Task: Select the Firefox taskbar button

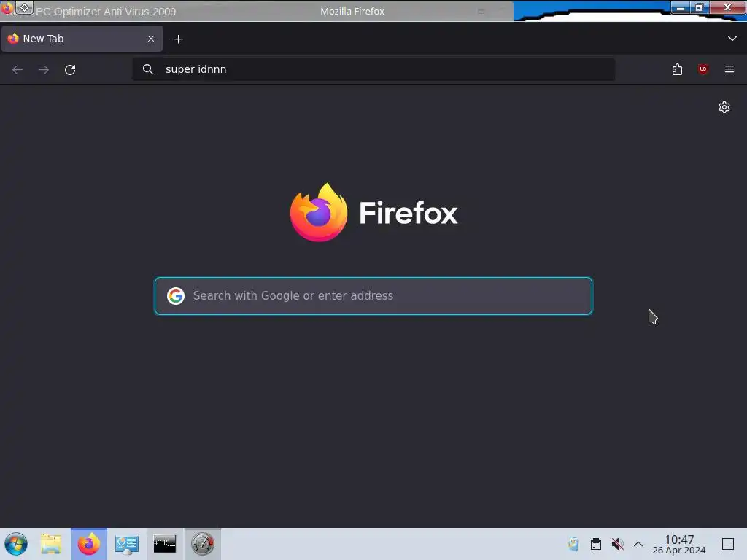Action: 89,544
